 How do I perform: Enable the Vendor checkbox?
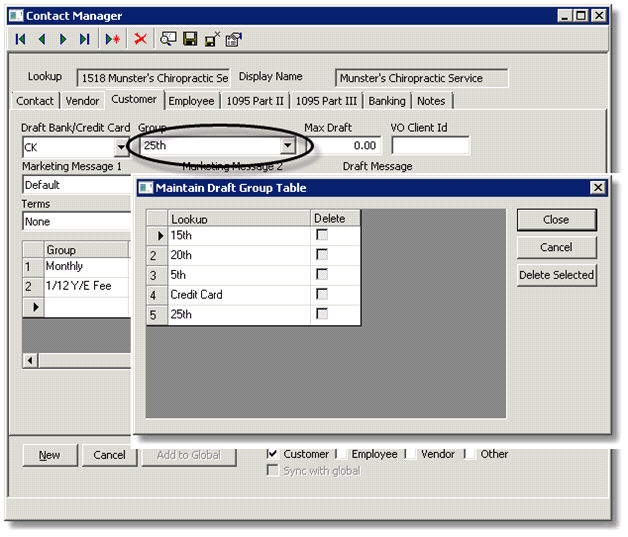(410, 454)
